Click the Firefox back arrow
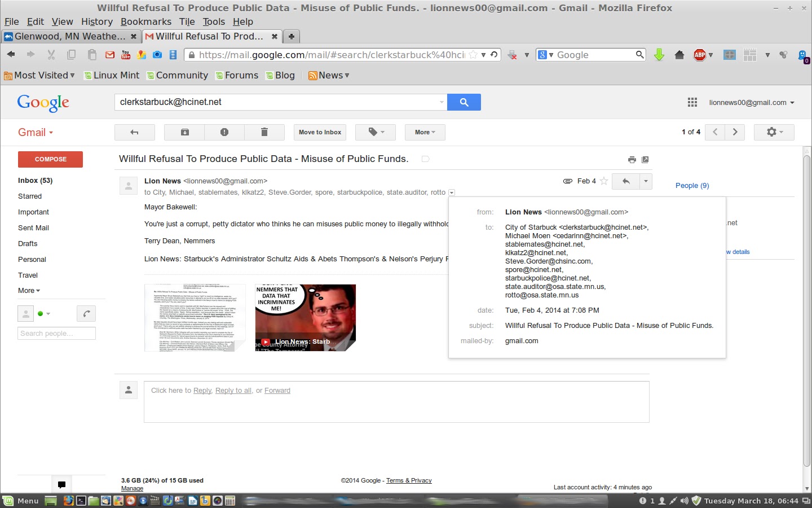Image resolution: width=812 pixels, height=508 pixels. pos(11,55)
